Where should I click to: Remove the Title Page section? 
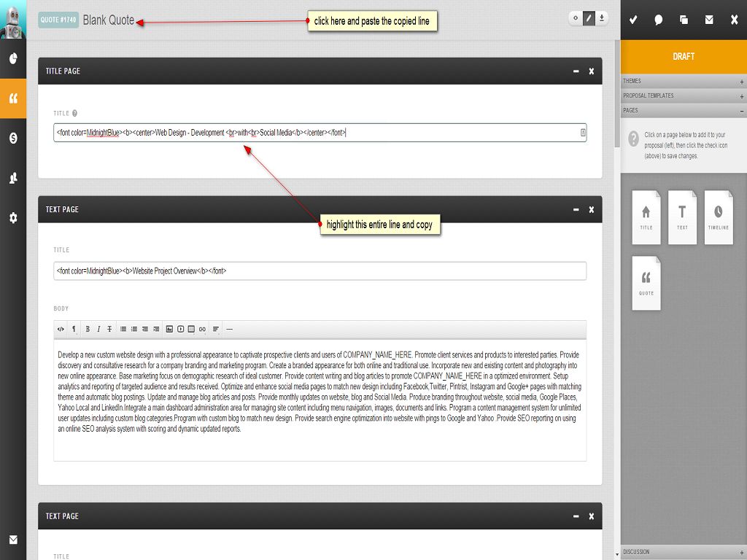591,71
